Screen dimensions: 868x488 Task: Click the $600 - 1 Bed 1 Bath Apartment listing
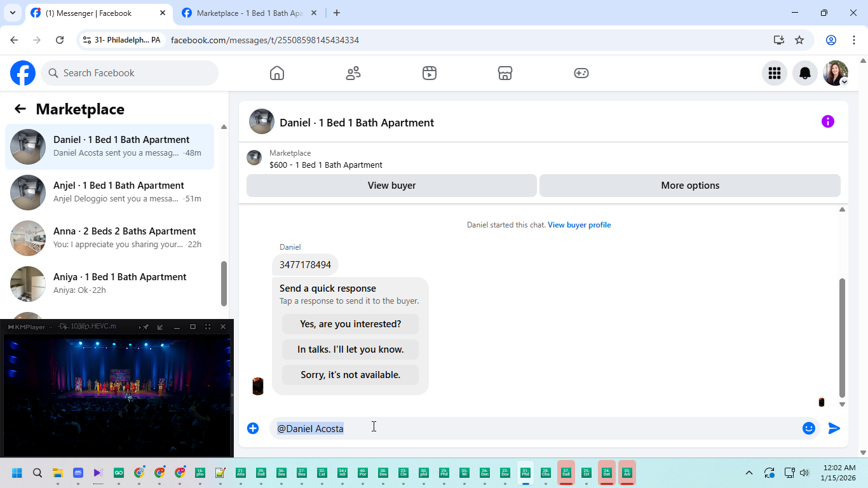(x=326, y=165)
